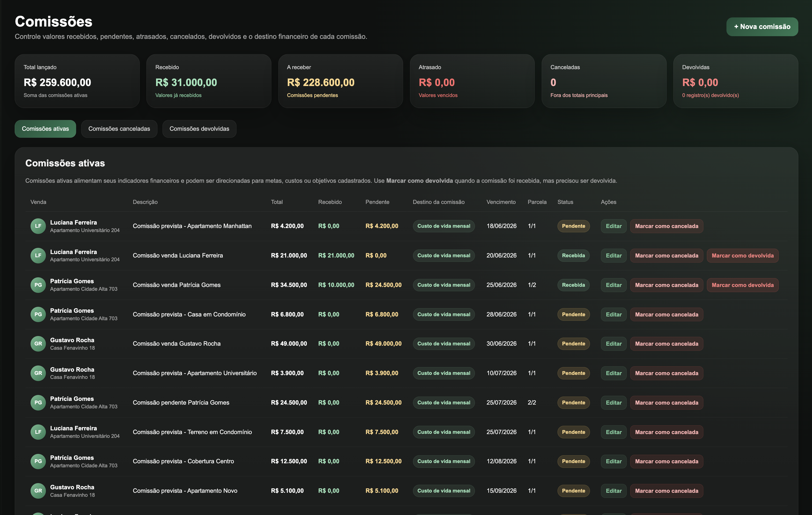This screenshot has height=515, width=812.
Task: Mark Comissão venda Luciana Ferreira as cancelada
Action: (x=666, y=255)
